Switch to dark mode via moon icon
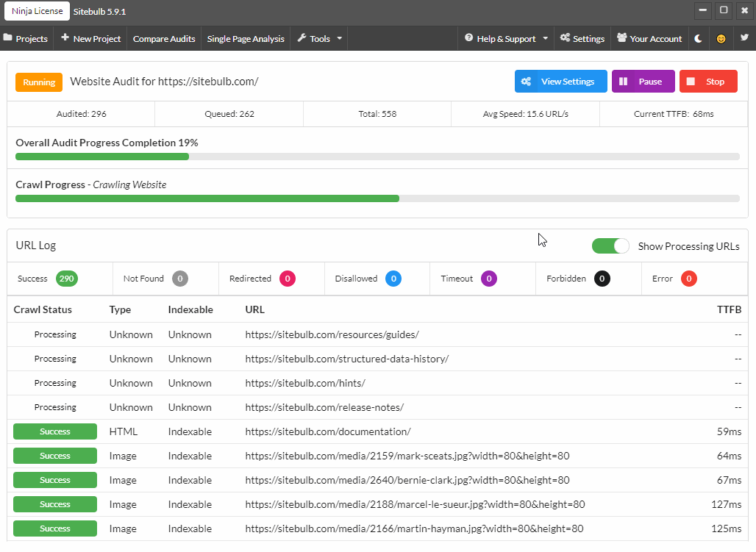This screenshot has width=756, height=552. coord(698,38)
